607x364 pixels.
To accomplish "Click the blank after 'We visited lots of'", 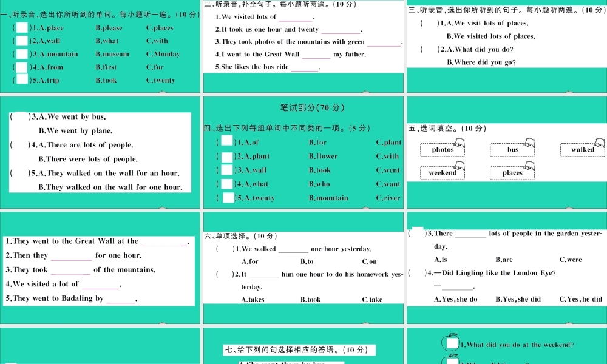I will (x=296, y=19).
